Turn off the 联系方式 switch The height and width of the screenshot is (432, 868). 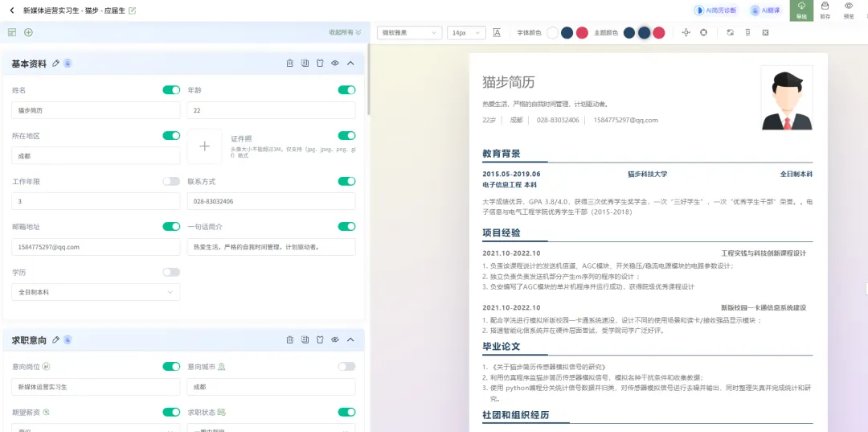(346, 181)
